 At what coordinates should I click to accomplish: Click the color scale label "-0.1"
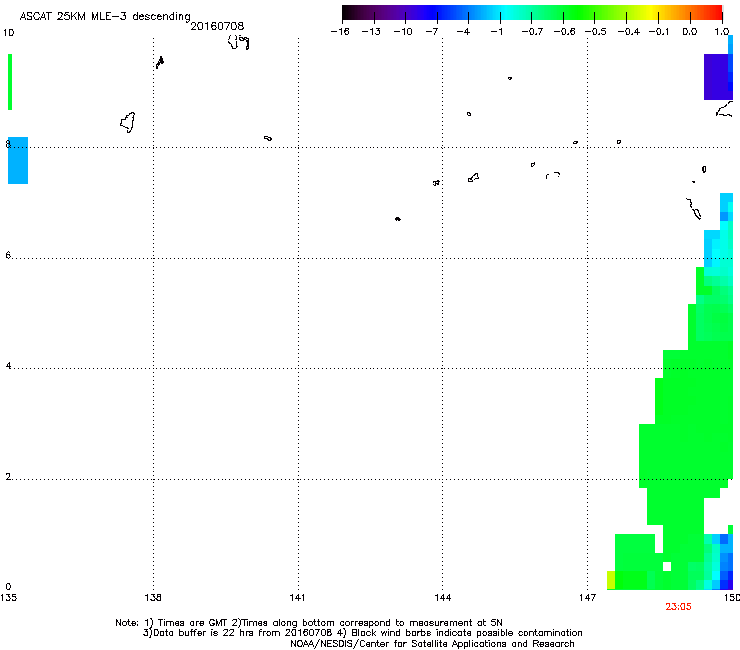659,32
